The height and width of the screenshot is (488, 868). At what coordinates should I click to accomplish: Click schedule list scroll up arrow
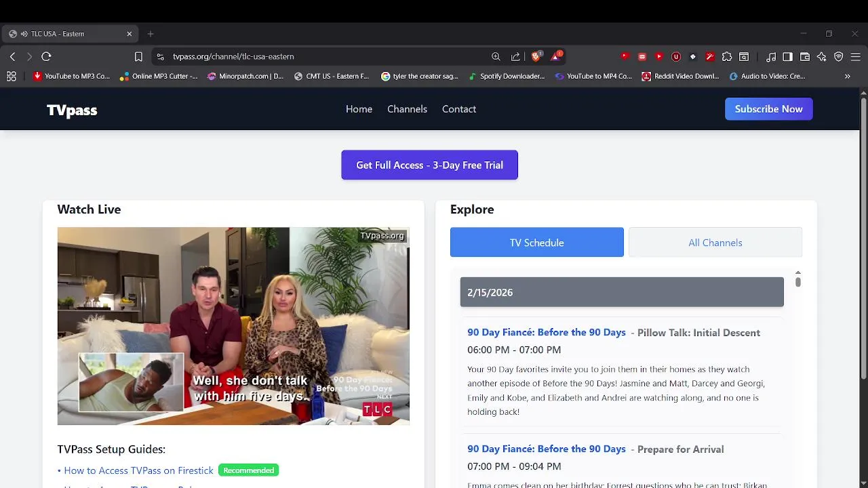click(797, 272)
